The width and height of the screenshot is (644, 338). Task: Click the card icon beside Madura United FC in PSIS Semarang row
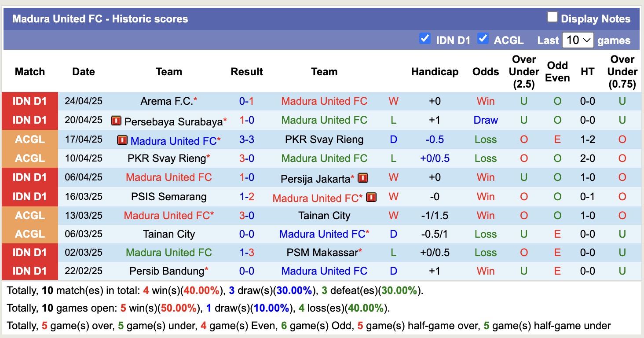[371, 197]
